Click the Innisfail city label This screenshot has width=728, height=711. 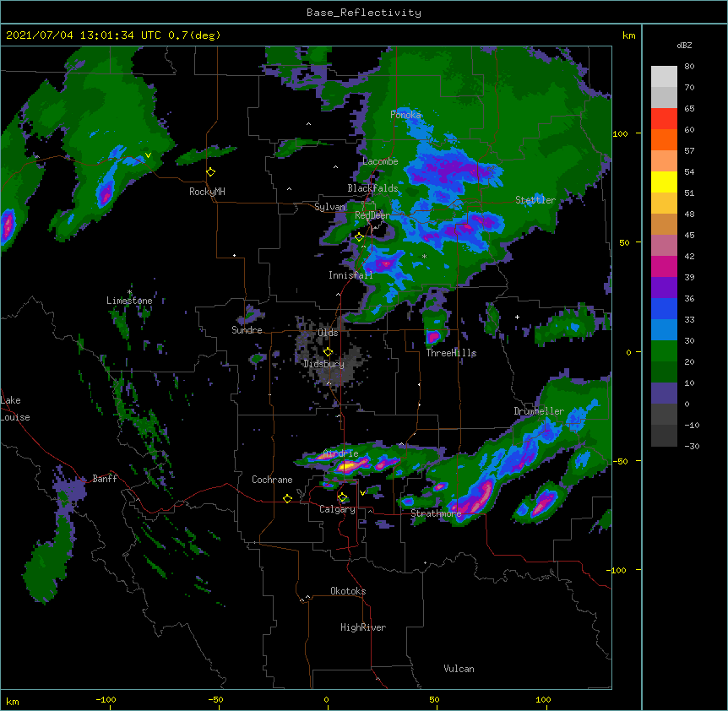(x=350, y=275)
